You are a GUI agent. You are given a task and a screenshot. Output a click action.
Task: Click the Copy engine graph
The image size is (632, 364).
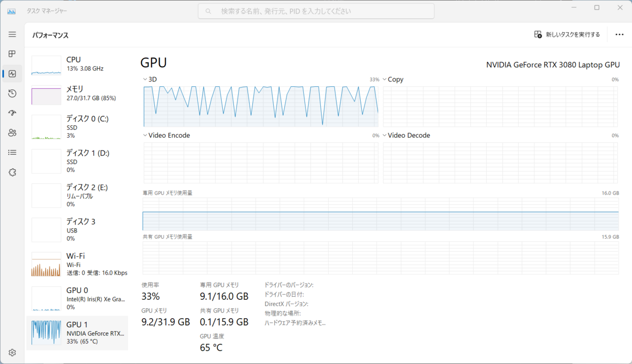tap(500, 106)
